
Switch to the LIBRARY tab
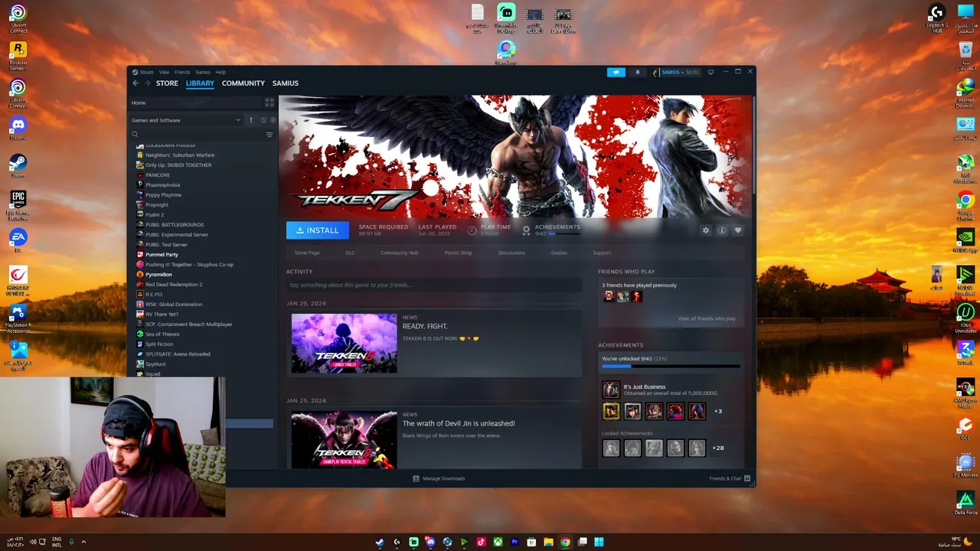200,83
